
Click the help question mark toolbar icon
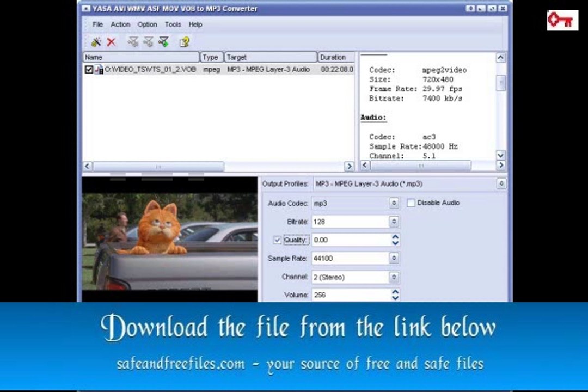184,42
